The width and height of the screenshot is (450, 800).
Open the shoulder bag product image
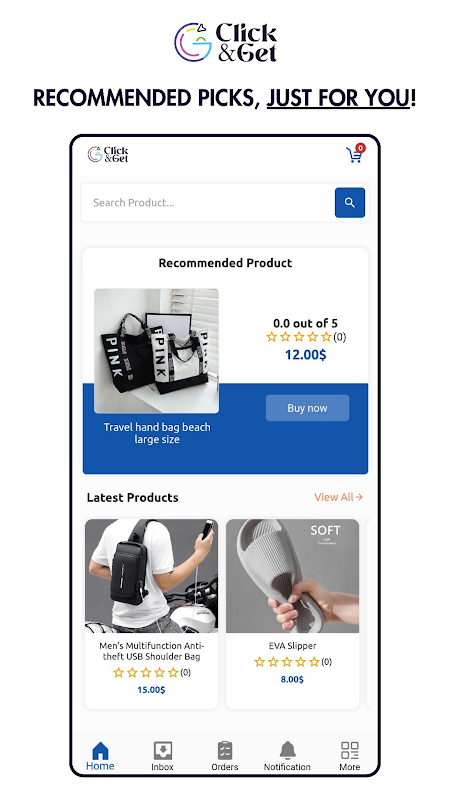click(152, 576)
